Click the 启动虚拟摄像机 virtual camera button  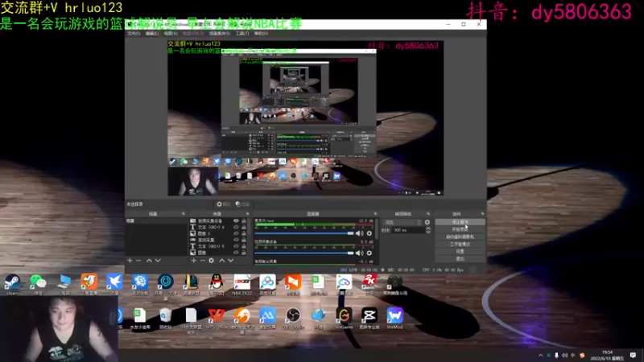460,237
